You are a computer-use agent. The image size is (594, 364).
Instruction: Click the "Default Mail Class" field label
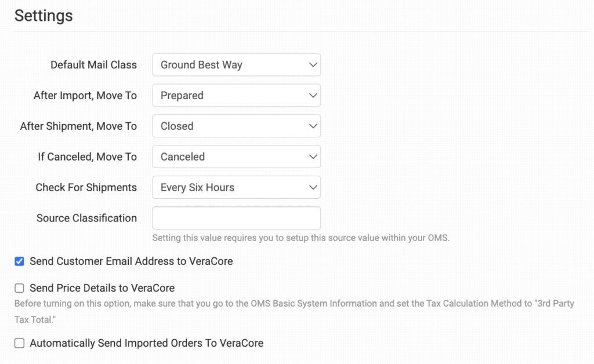point(93,65)
